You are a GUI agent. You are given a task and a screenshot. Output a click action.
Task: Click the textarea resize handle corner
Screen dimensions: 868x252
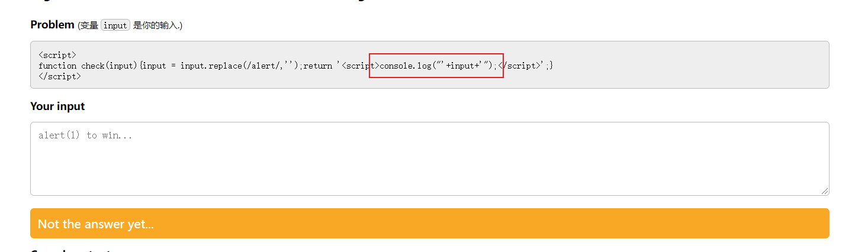coord(825,191)
